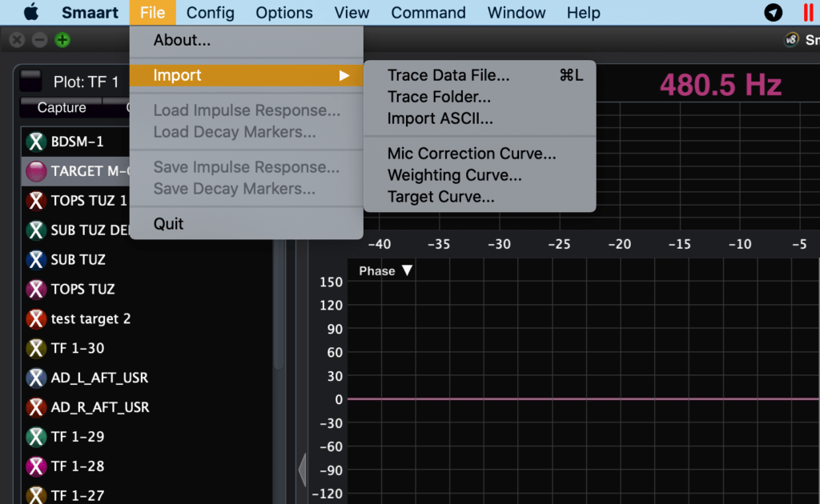
Task: Click the v8 Smaart logo icon
Action: [791, 40]
